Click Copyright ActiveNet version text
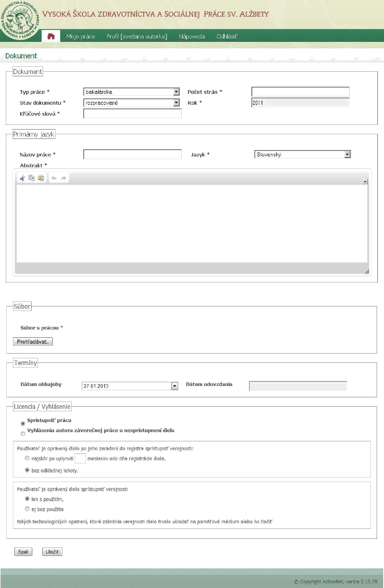The image size is (384, 588). 335,582
